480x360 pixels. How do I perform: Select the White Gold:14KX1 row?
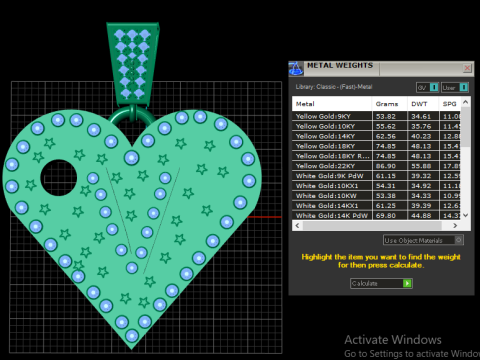point(377,206)
